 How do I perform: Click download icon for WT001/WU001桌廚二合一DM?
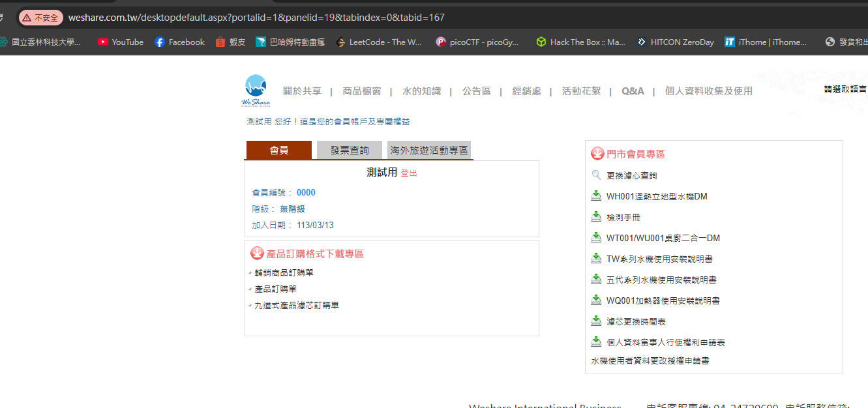click(596, 237)
